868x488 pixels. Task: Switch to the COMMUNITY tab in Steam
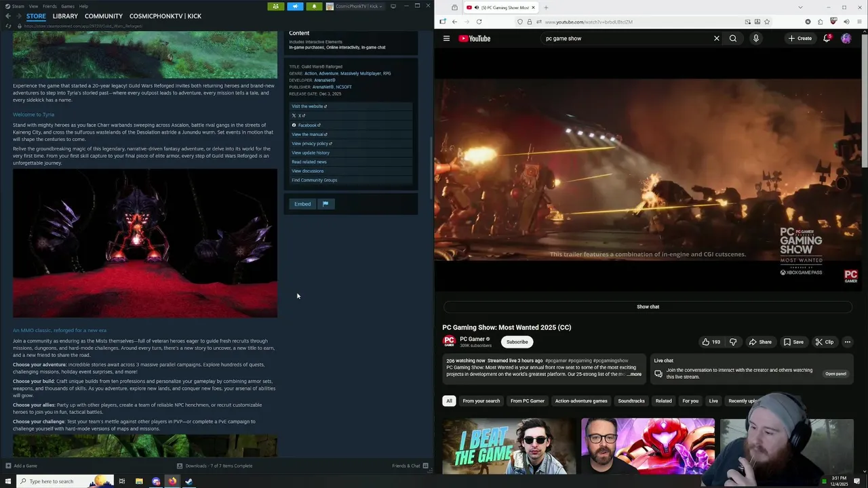(x=104, y=16)
